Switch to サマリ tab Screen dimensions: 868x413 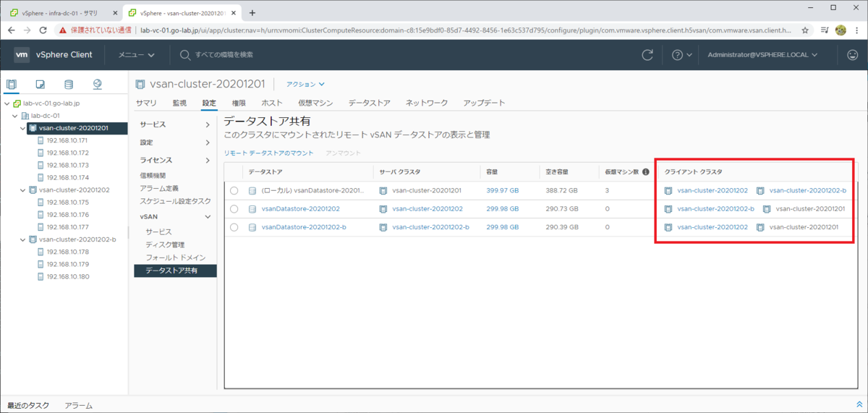[146, 103]
